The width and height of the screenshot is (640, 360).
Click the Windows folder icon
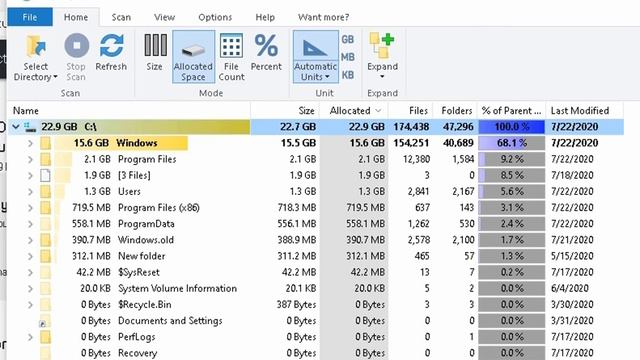coord(45,143)
